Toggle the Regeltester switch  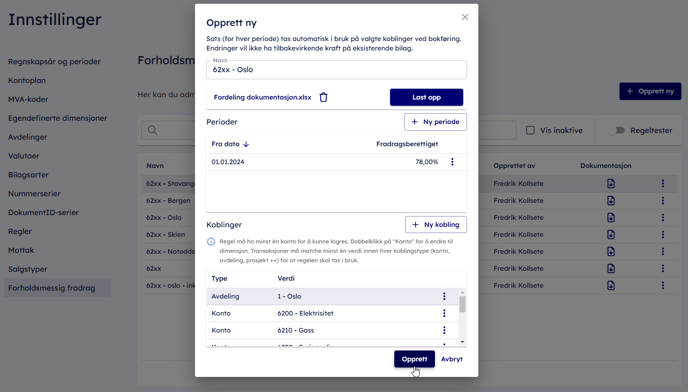(616, 130)
